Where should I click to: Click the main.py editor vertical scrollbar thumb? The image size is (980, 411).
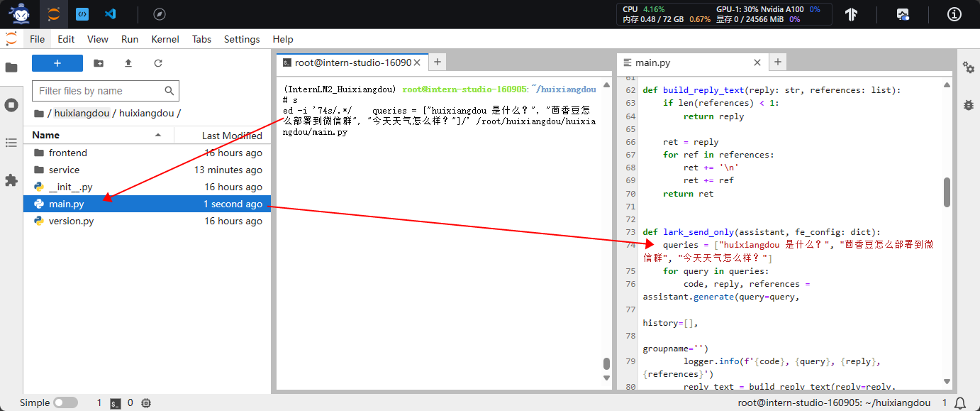pos(947,192)
